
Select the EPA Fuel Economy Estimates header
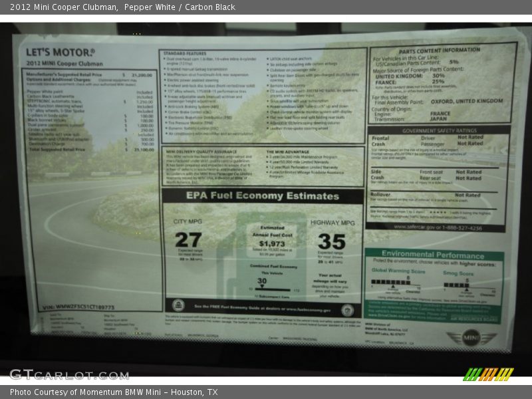[x=262, y=196]
